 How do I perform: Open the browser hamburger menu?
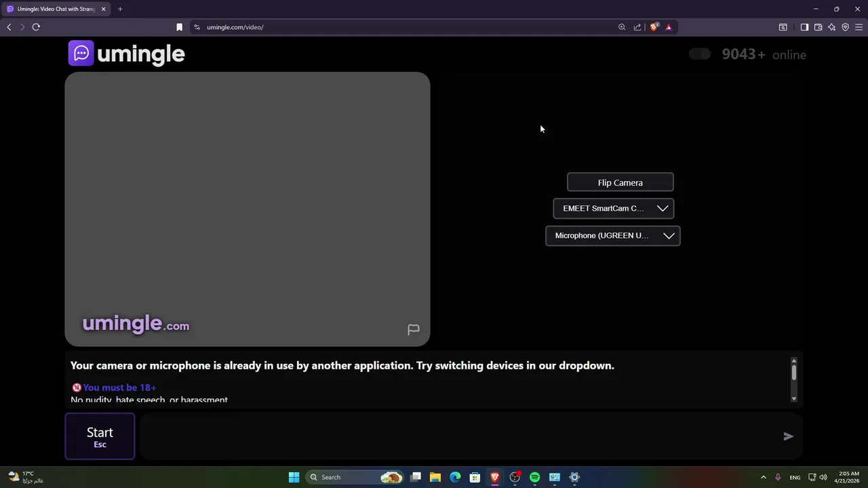(859, 27)
